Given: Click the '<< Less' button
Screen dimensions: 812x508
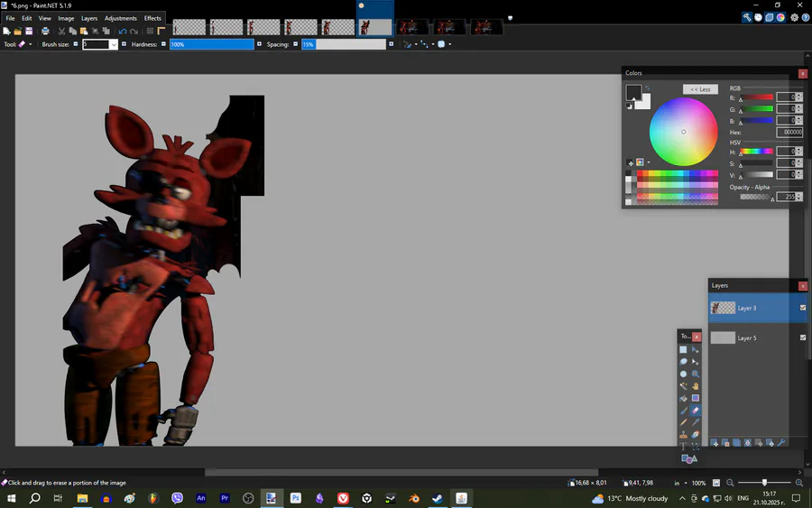Looking at the screenshot, I should [700, 89].
